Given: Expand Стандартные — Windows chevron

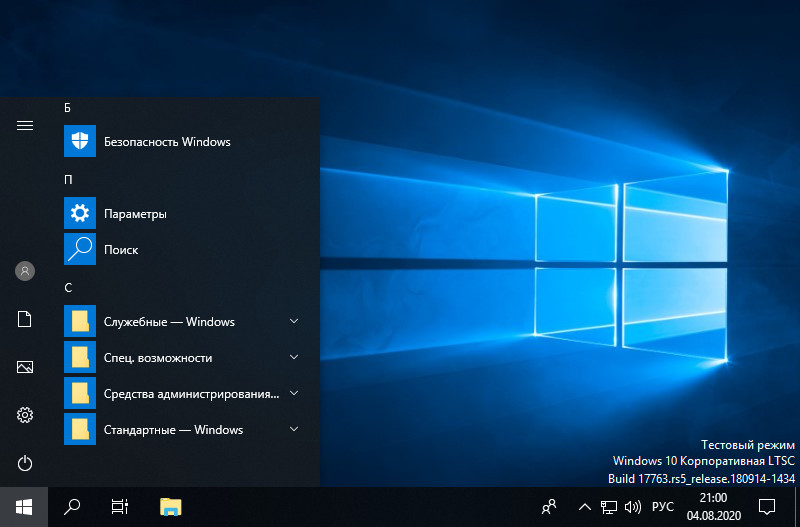Looking at the screenshot, I should point(294,429).
